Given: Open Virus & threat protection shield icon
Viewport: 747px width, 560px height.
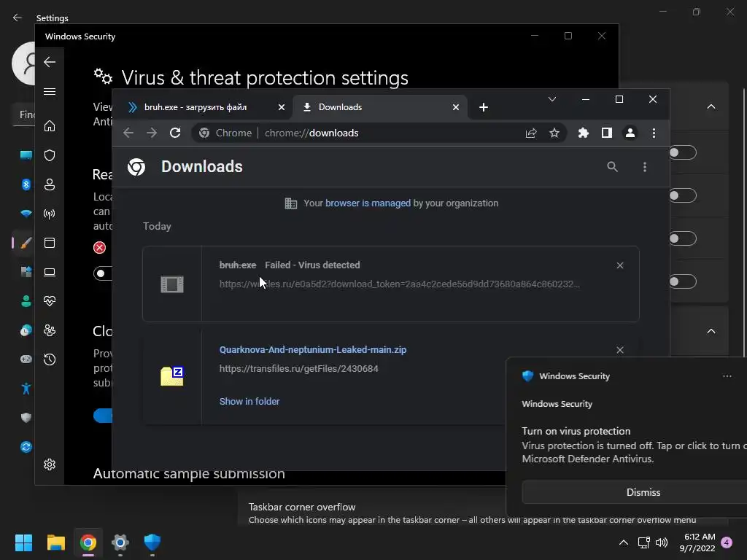Looking at the screenshot, I should coord(50,155).
